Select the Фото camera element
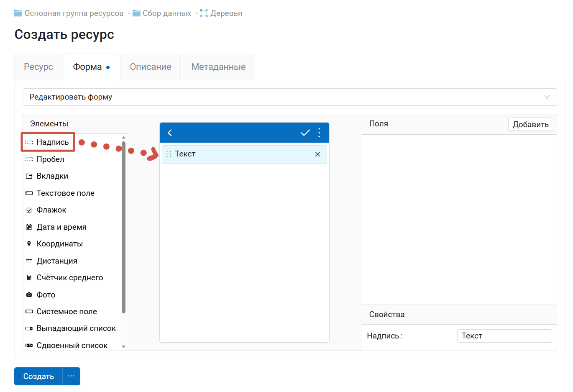 [46, 295]
